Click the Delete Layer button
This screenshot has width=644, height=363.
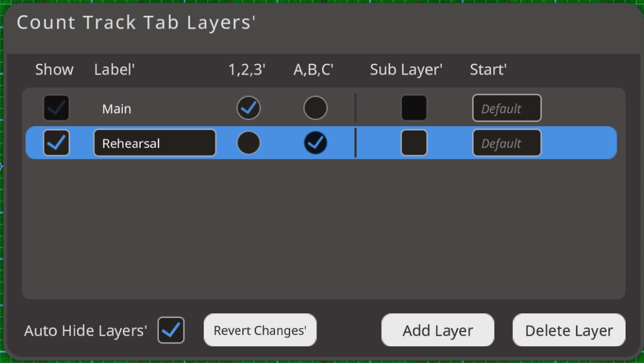coord(569,330)
